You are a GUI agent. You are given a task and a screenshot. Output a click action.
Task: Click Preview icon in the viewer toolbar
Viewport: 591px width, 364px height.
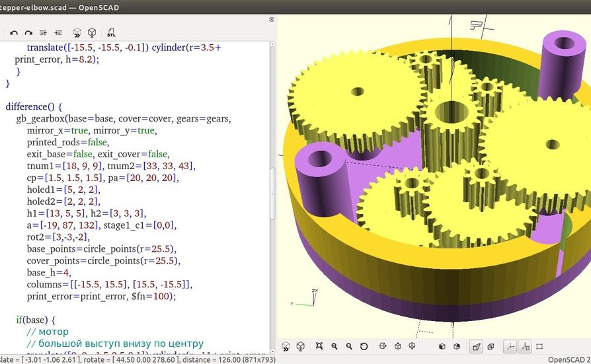pyautogui.click(x=286, y=346)
